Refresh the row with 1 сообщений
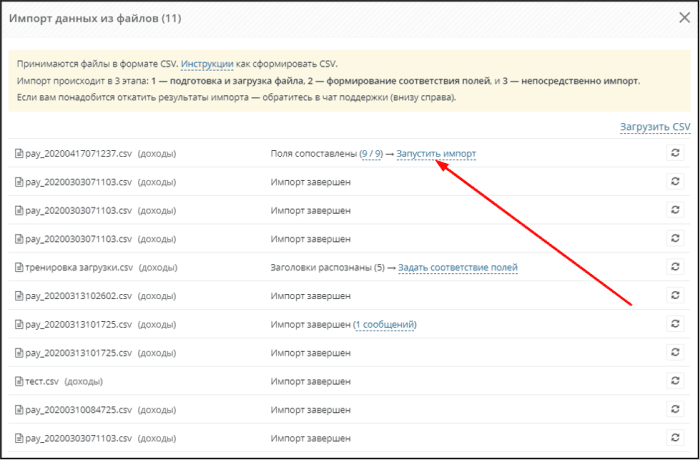This screenshot has width=700, height=460. (675, 324)
